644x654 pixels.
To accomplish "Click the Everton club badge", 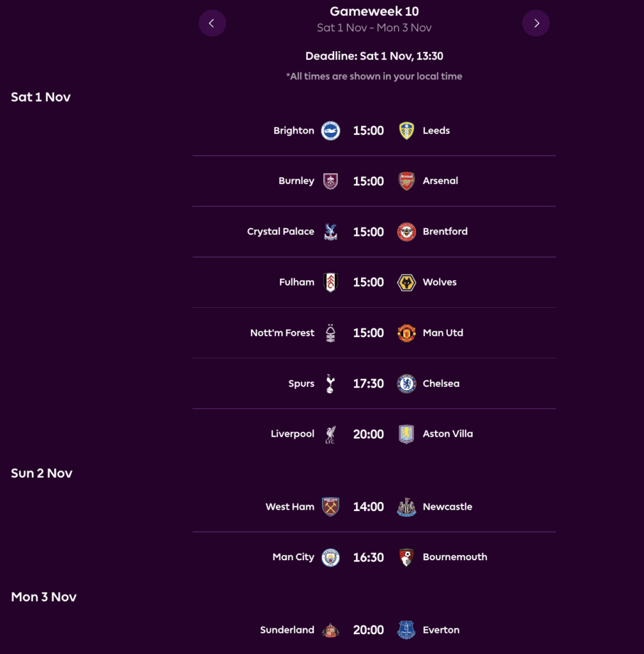I will tap(407, 630).
